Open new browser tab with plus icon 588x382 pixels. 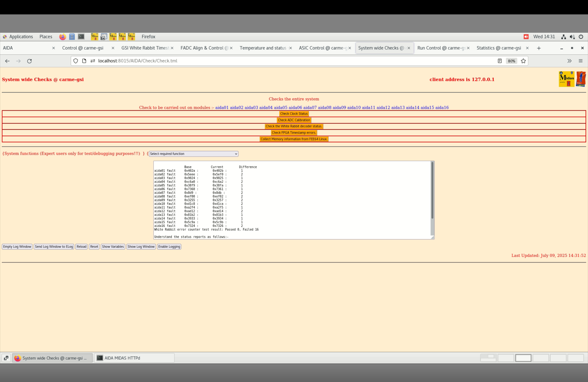click(x=539, y=48)
